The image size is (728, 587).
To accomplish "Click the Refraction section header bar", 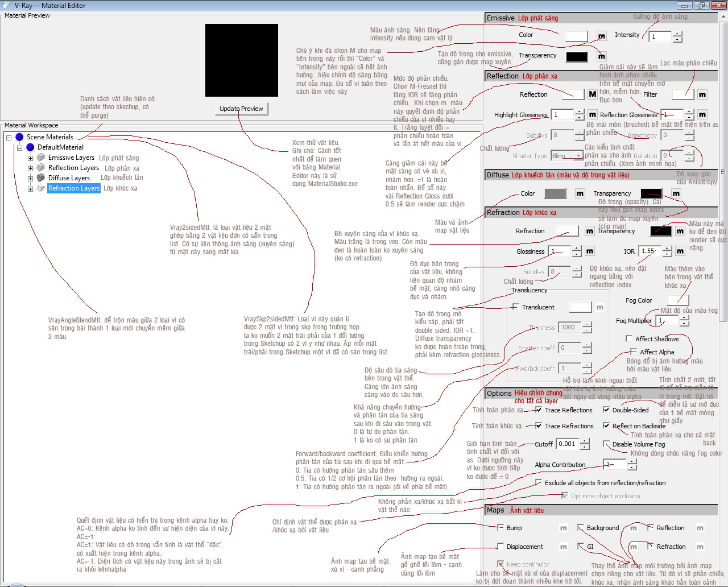I will 602,213.
